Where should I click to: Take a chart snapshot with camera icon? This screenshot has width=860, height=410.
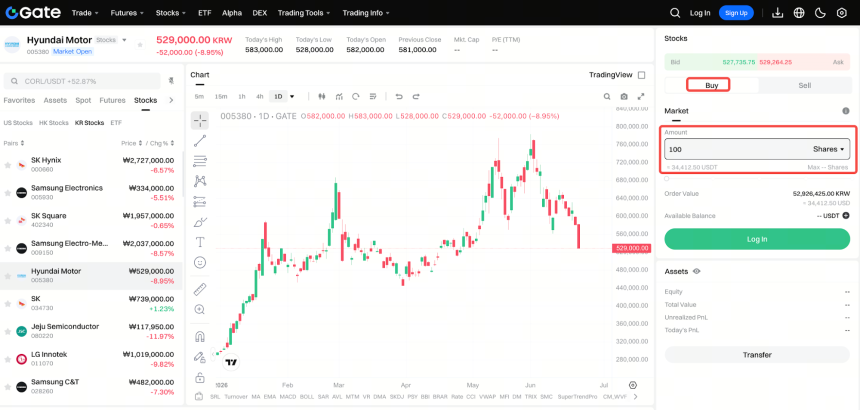(x=624, y=96)
